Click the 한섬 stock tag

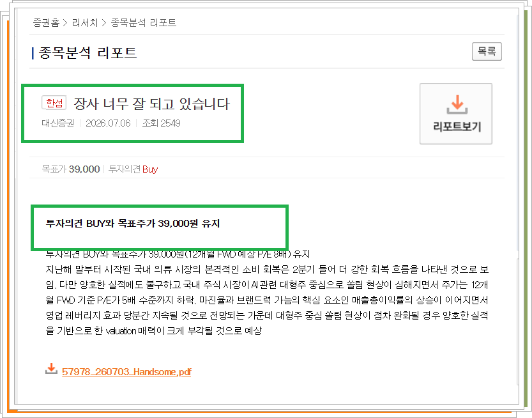click(x=54, y=103)
